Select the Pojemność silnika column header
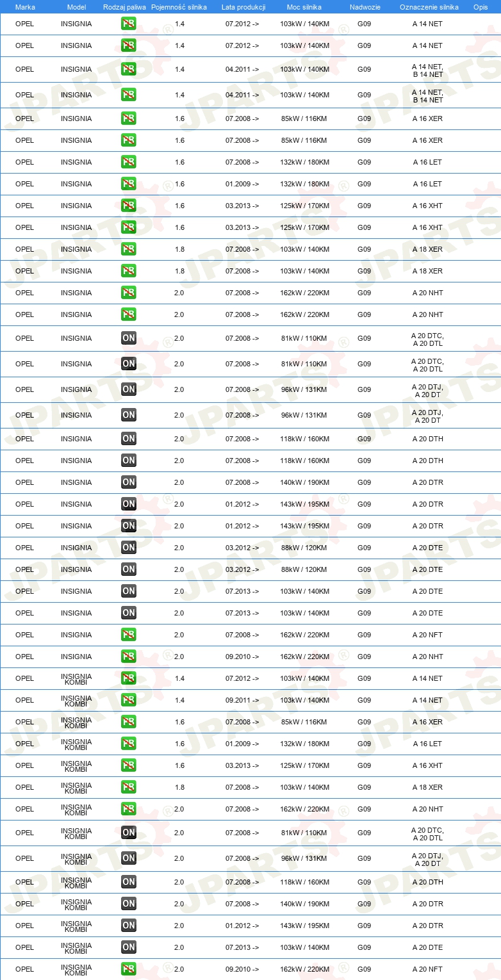This screenshot has width=501, height=980. 179,7
